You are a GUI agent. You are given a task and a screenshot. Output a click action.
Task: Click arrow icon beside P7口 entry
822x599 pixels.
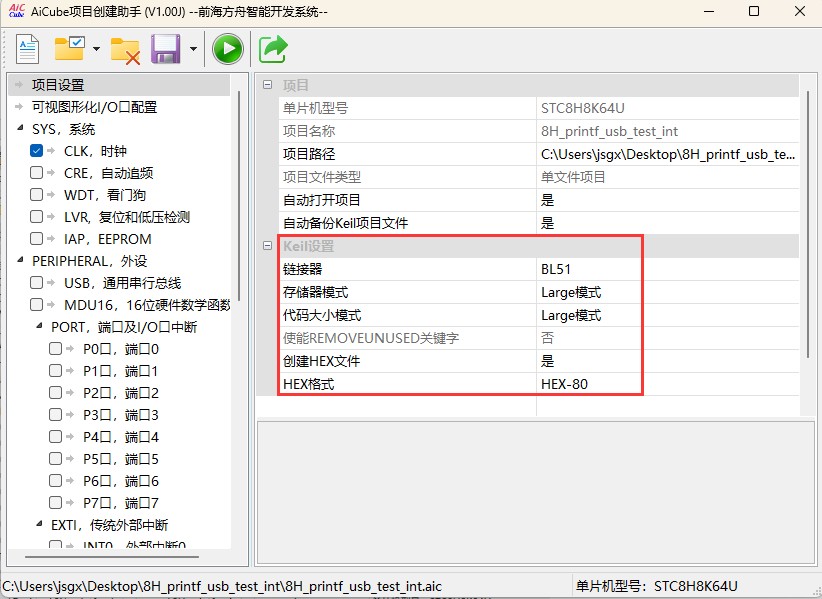click(x=70, y=503)
